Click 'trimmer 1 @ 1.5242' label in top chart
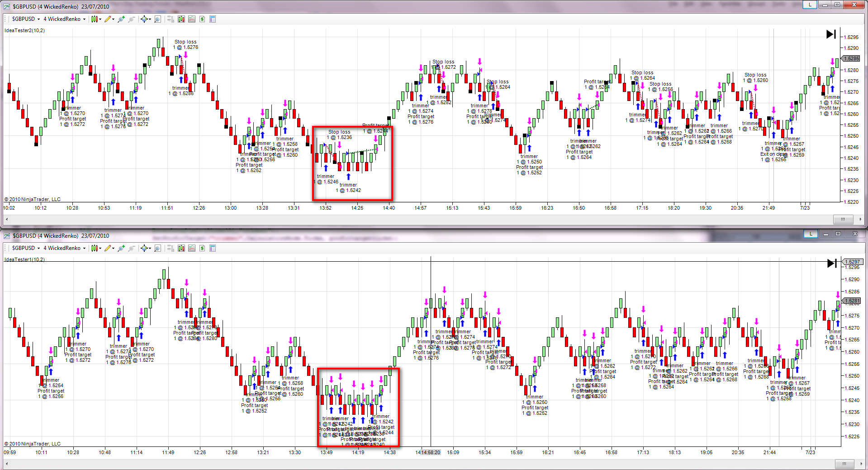Image resolution: width=868 pixels, height=470 pixels. point(348,187)
